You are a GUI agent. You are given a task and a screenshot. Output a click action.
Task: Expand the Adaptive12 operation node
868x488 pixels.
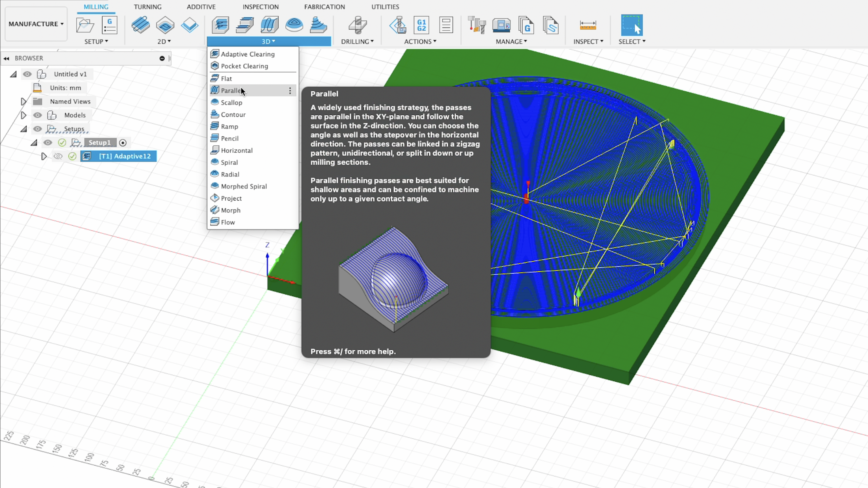click(44, 156)
